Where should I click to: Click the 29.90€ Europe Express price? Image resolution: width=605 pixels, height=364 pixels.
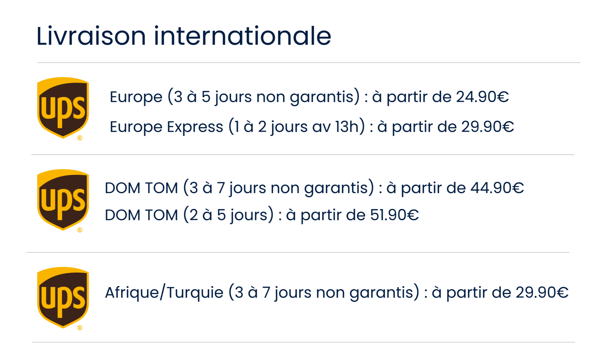tap(487, 127)
